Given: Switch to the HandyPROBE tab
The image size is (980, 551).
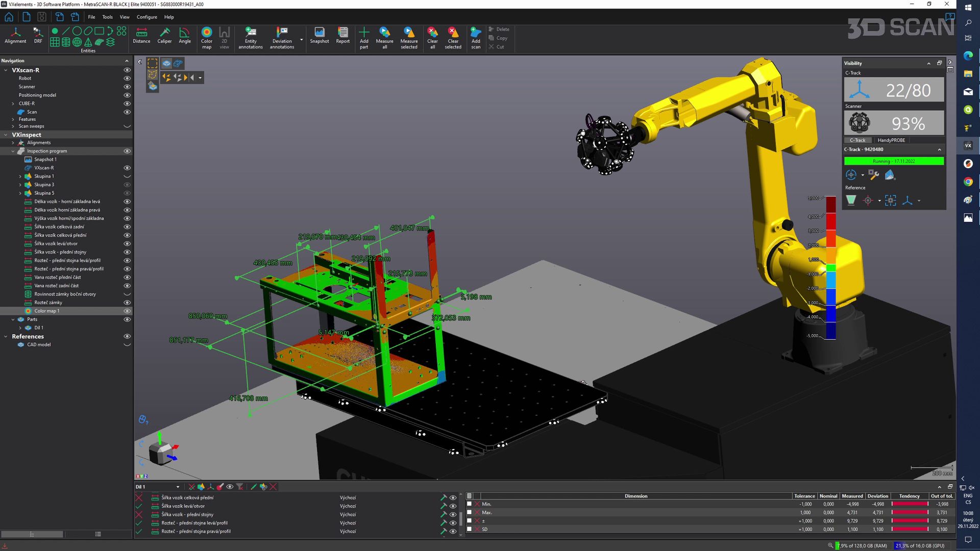Looking at the screenshot, I should [891, 140].
